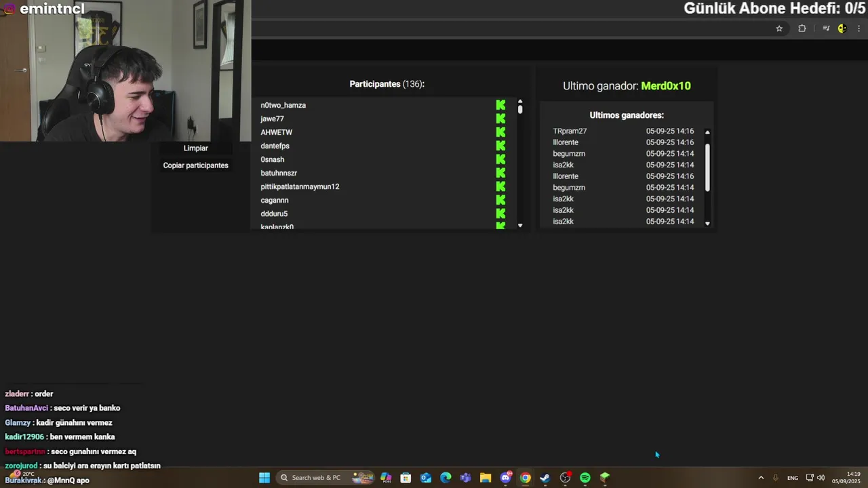Click zladerr chat message 'order'
Screen dimensions: 868x488
pos(29,394)
